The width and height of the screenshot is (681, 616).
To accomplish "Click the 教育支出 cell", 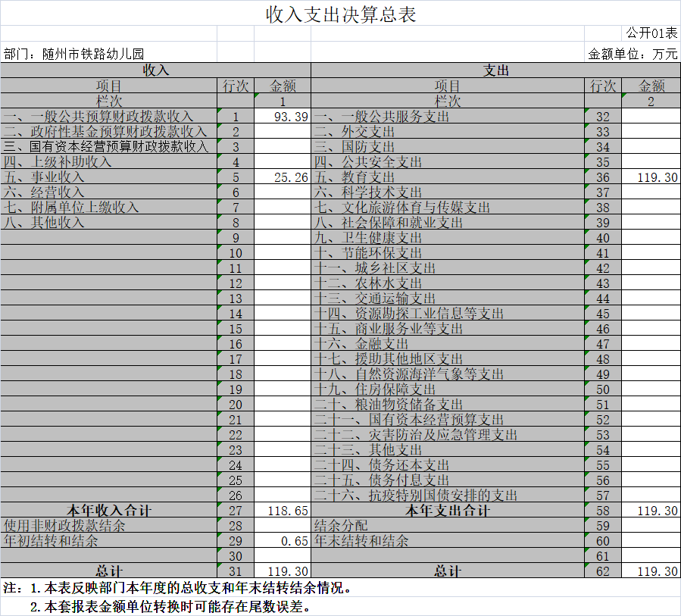I will tap(448, 177).
